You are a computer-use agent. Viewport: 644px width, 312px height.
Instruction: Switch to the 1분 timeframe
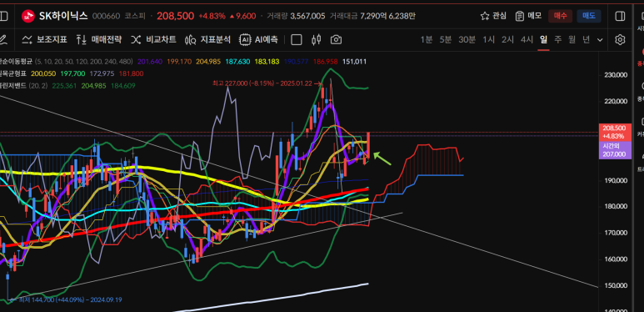[x=427, y=40]
